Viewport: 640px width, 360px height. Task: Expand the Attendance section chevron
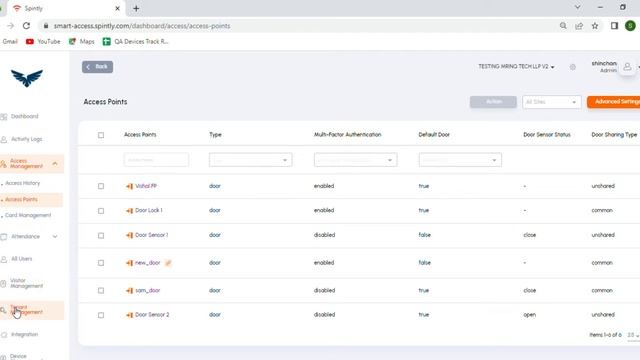[x=55, y=237]
